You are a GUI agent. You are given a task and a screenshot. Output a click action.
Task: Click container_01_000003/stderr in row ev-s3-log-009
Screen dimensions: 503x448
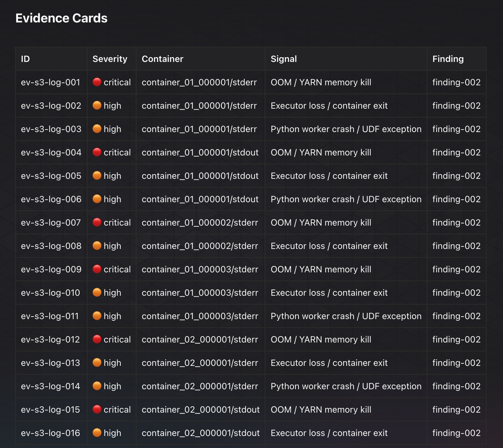click(x=200, y=269)
